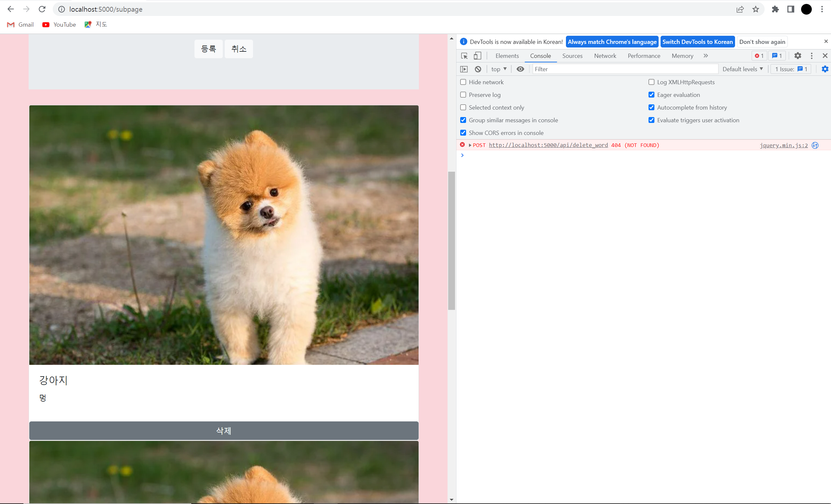Screen dimensions: 831x504
Task: Open the Network tab
Action: coord(605,56)
